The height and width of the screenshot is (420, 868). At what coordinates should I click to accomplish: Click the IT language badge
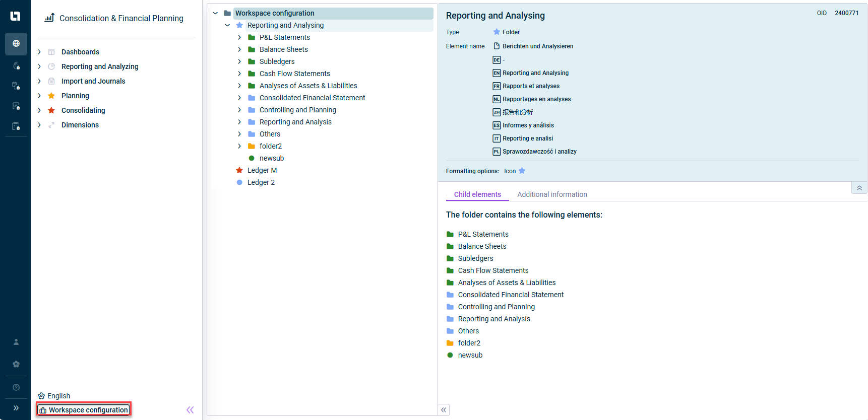point(497,138)
